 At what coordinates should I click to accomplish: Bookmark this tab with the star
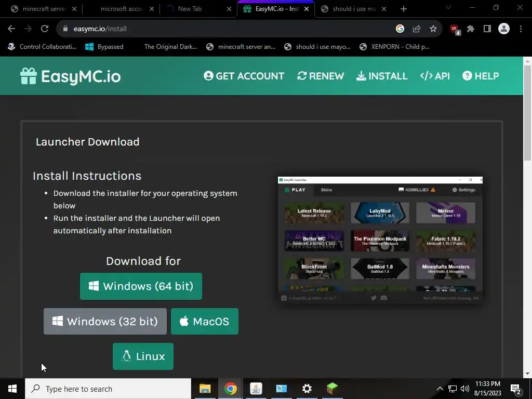point(433,29)
